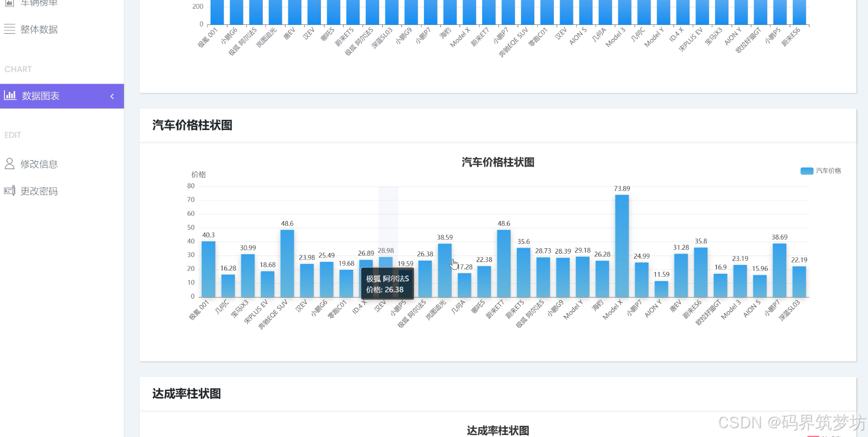Click the 价格 y-axis label
This screenshot has height=437, width=868.
198,175
